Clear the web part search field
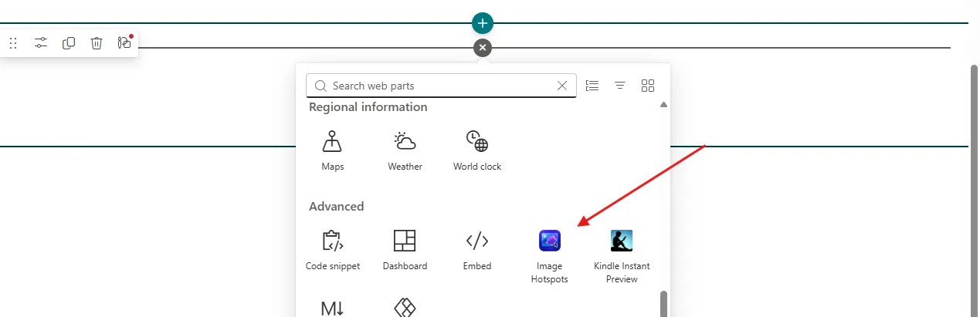 click(x=562, y=86)
